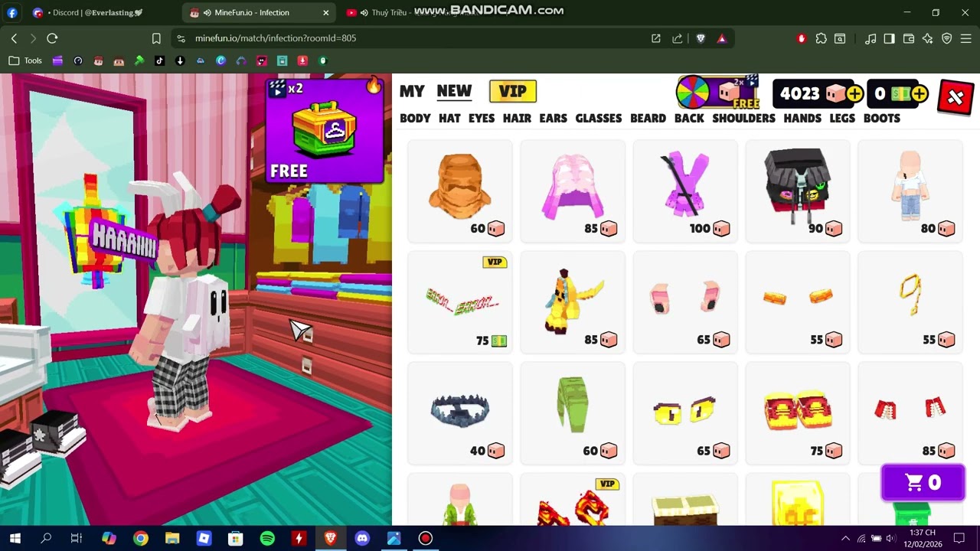Pick the pink hands item costing 65
The image size is (980, 551).
[685, 302]
